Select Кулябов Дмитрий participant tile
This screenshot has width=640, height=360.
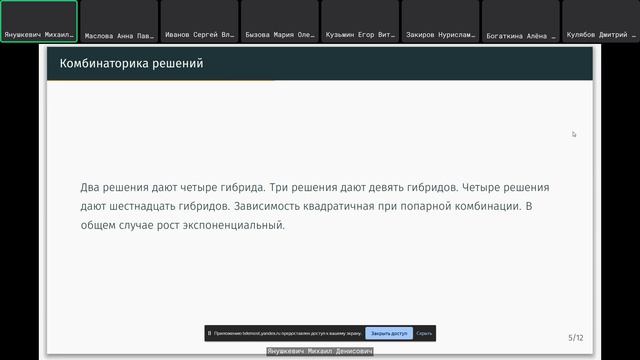601,21
